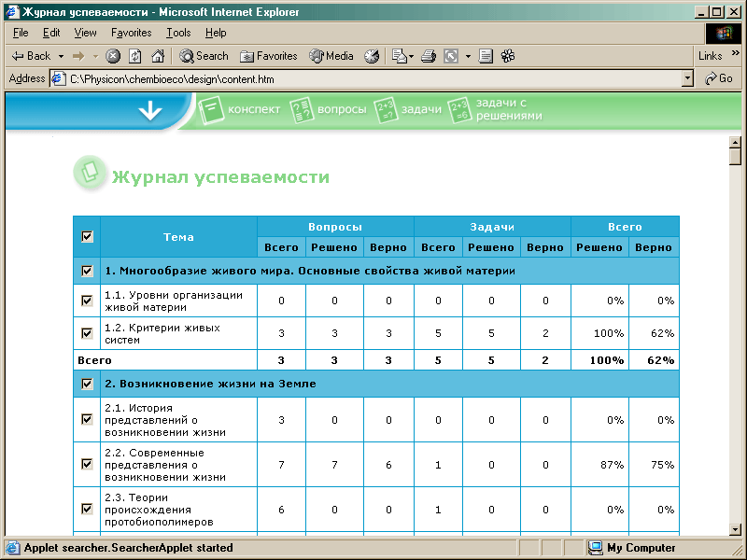
Task: Uncheck 2.3 Теории происхождения checkbox
Action: pos(87,509)
